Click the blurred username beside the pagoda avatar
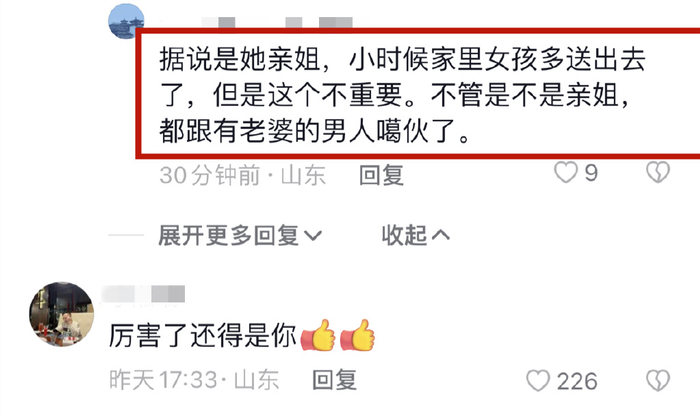700x414 pixels. point(277,22)
